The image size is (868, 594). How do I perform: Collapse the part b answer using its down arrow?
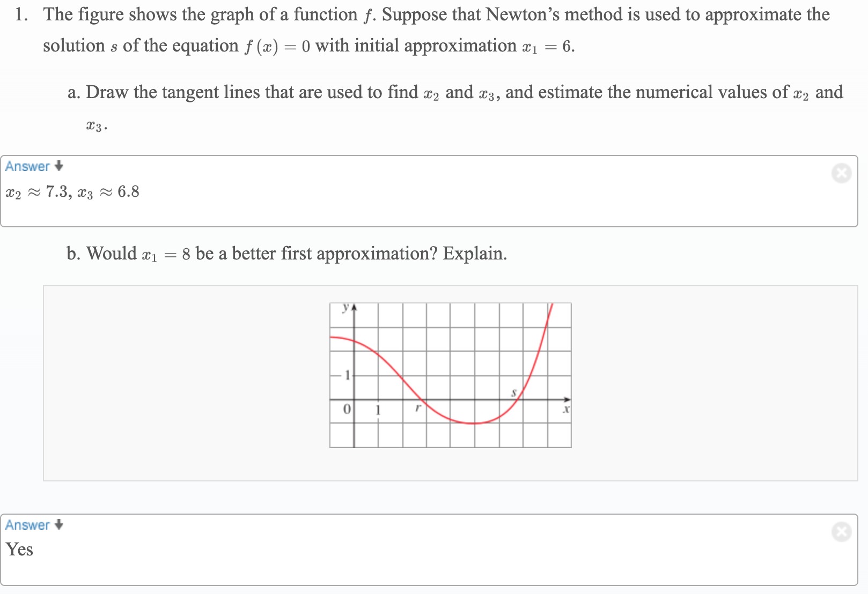tap(59, 525)
